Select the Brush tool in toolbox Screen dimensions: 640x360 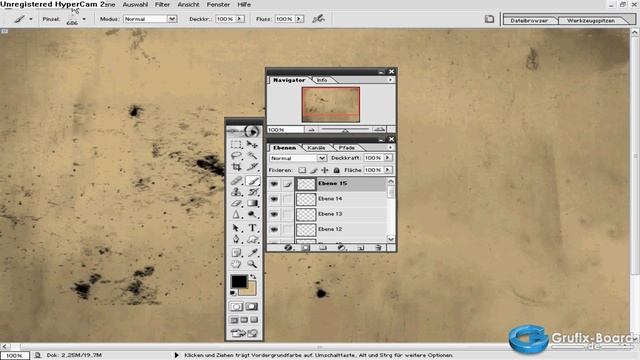click(252, 180)
